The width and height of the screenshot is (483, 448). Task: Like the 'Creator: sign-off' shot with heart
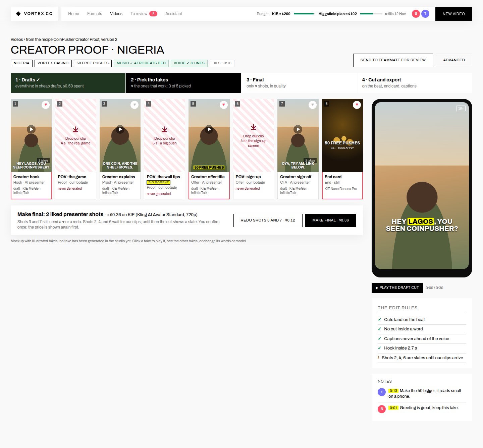tap(313, 105)
